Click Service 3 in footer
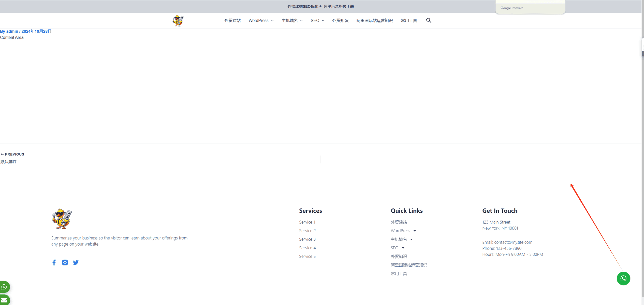This screenshot has width=644, height=305. pyautogui.click(x=307, y=239)
